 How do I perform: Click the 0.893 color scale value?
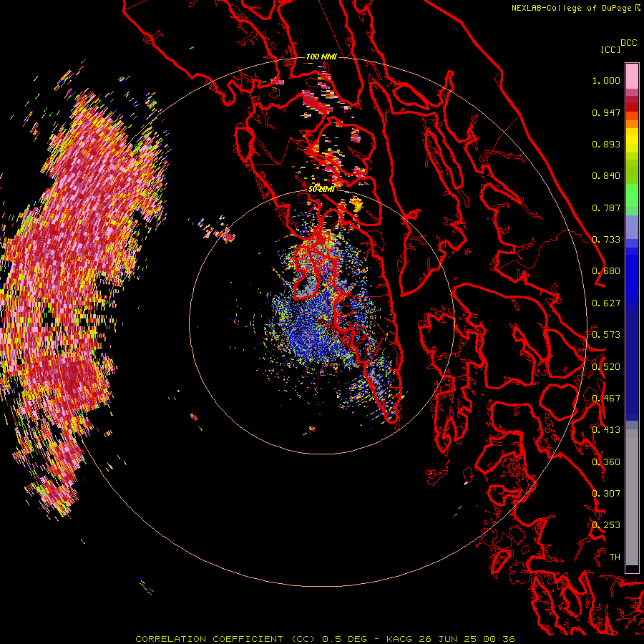point(606,144)
